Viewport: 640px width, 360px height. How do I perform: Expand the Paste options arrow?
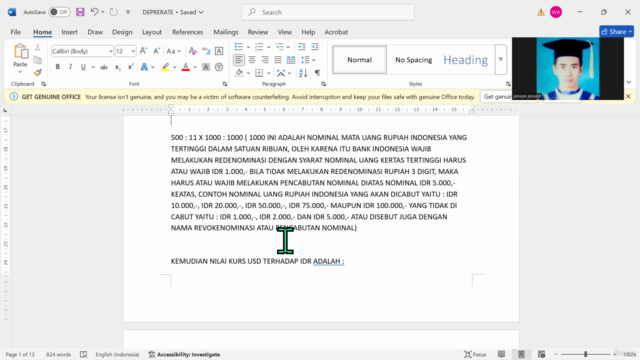click(20, 73)
